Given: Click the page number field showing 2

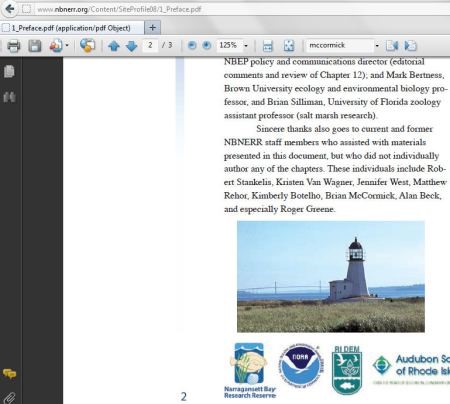Looking at the screenshot, I should (150, 45).
